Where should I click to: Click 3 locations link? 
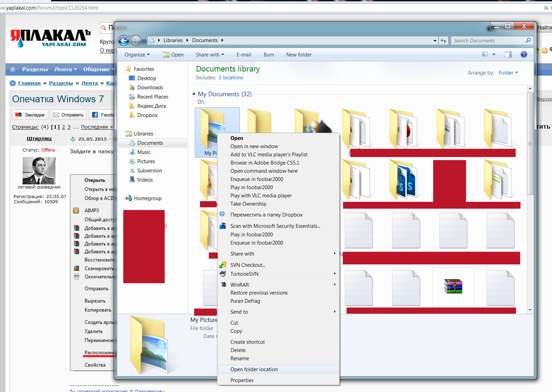(x=231, y=78)
